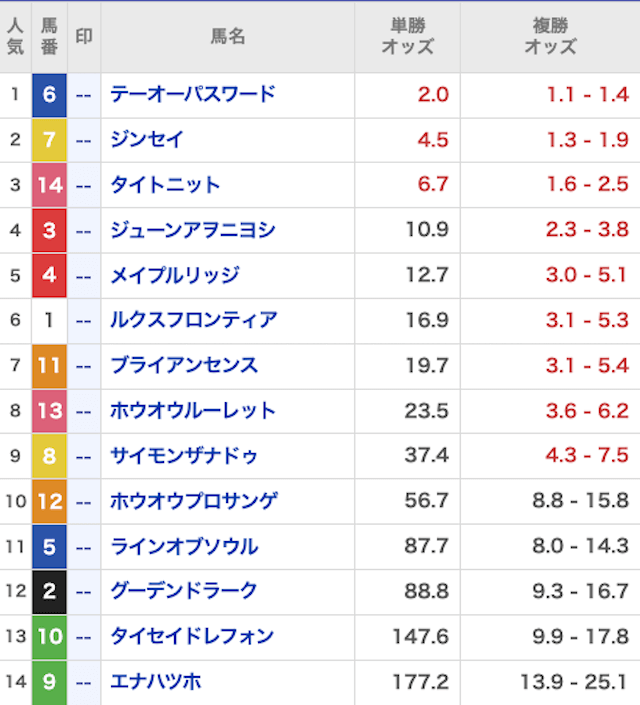Image resolution: width=640 pixels, height=705 pixels.
Task: Click yellow number 7 badge
Action: click(x=49, y=140)
